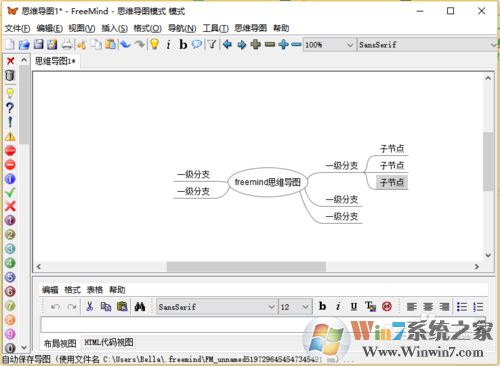Open a file using the folder icon

[x=24, y=44]
